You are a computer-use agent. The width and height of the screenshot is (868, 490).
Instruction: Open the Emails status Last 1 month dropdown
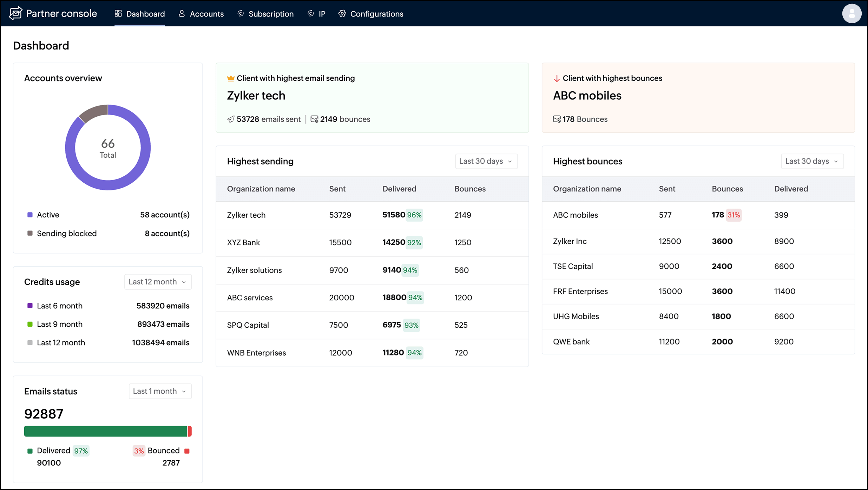[x=160, y=391]
